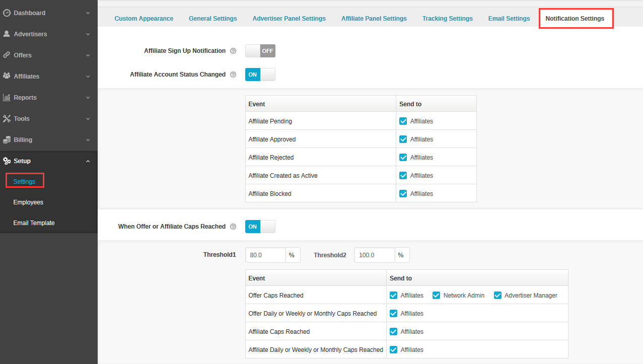The image size is (643, 364).
Task: Uncheck Affiliates for Offer Daily Weekly Monthly Caps
Action: pos(393,313)
